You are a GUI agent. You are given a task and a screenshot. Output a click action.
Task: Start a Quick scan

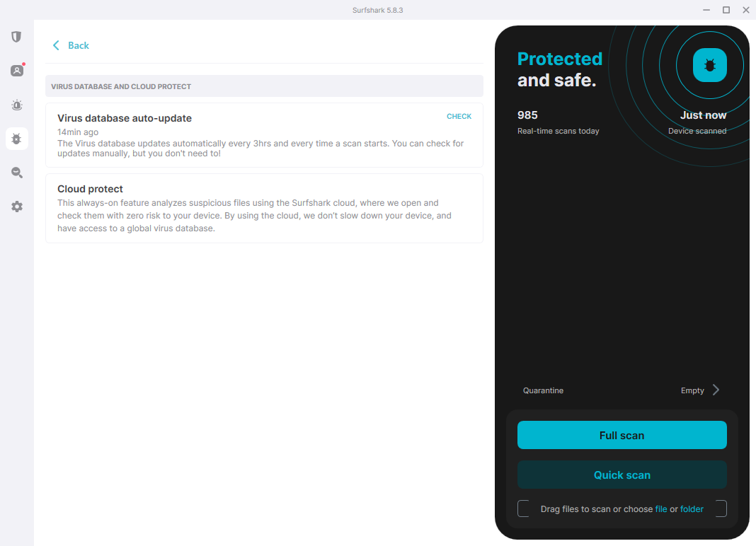point(622,475)
